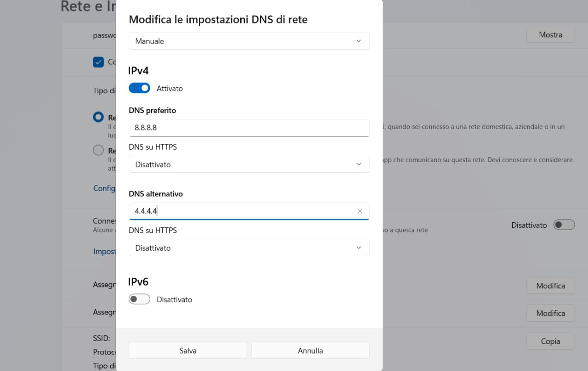Click the Mostra button
The image size is (588, 371).
550,35
